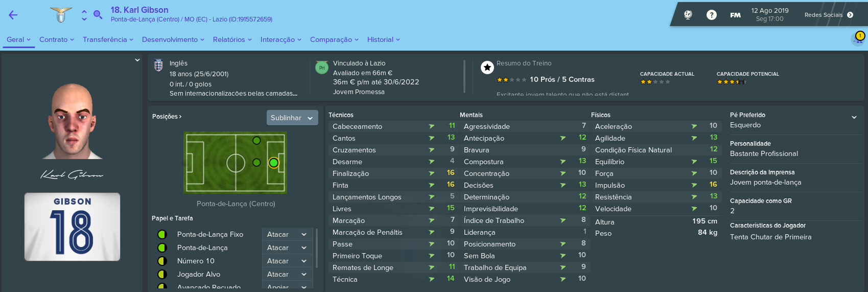Open the Atacar dropdown for Ponta-de-Lança Fixo

[287, 234]
